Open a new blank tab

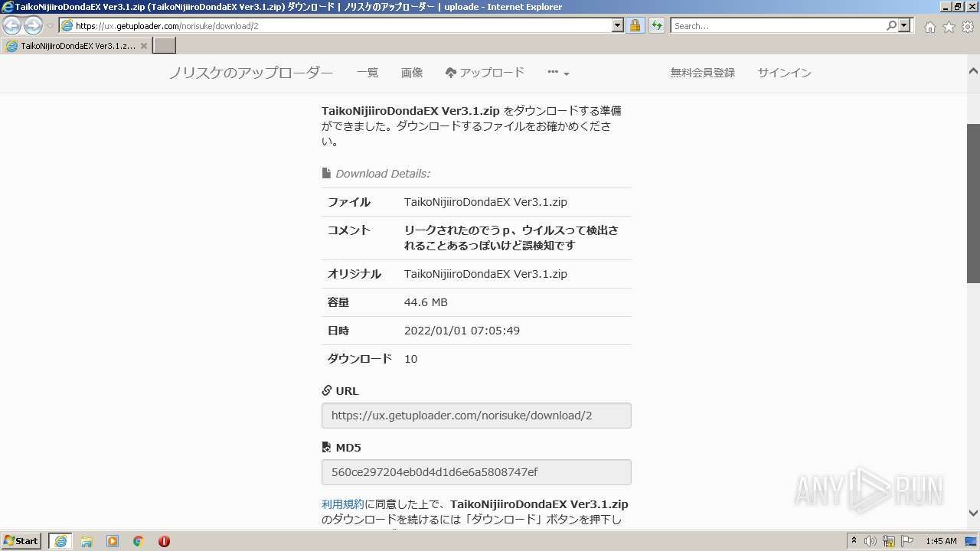(x=165, y=46)
